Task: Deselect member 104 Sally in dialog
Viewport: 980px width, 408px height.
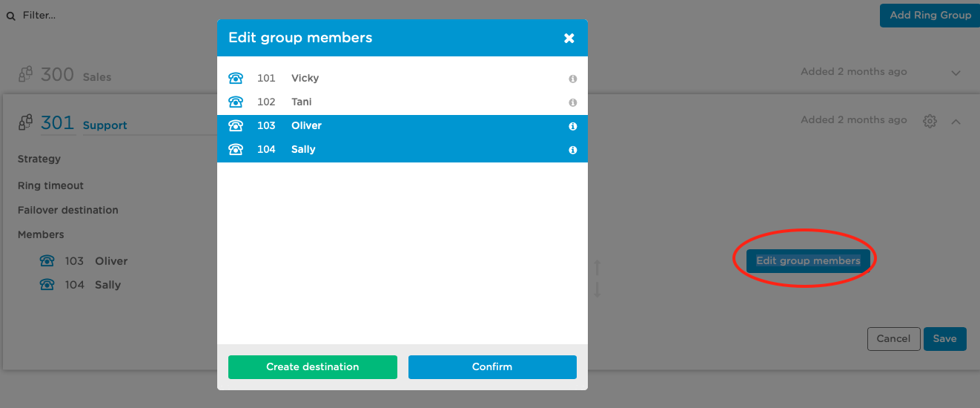Action: 403,150
